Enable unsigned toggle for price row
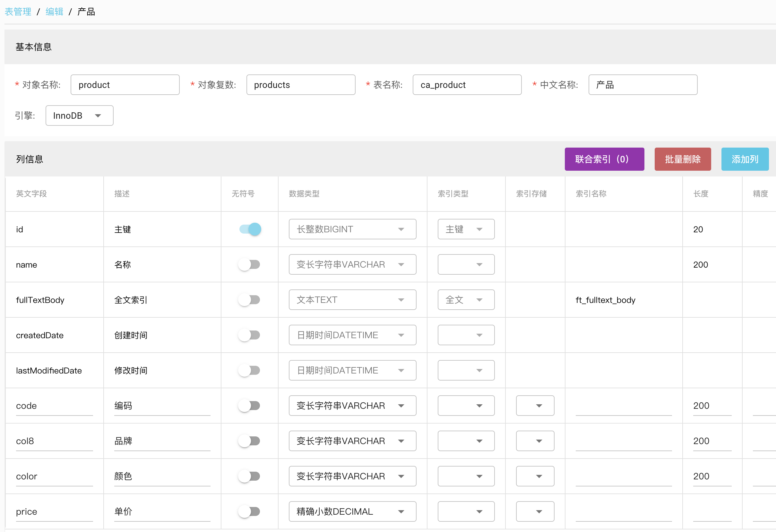 [x=249, y=512]
